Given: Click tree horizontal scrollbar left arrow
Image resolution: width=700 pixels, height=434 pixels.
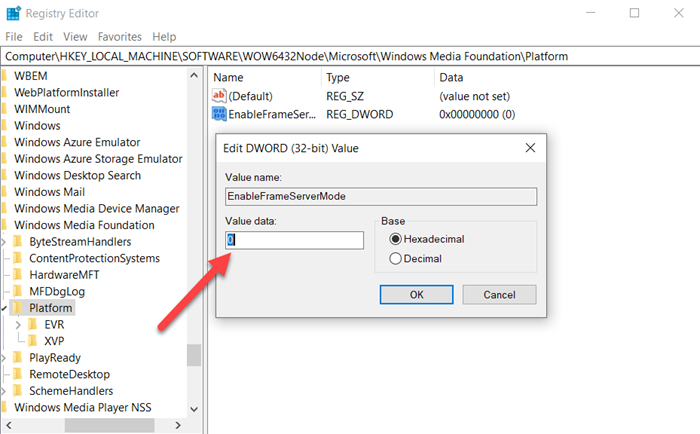Looking at the screenshot, I should 9,426.
